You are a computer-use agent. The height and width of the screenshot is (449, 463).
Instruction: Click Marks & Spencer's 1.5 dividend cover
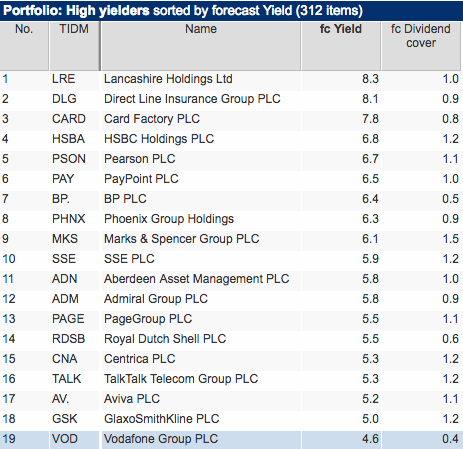coord(451,239)
